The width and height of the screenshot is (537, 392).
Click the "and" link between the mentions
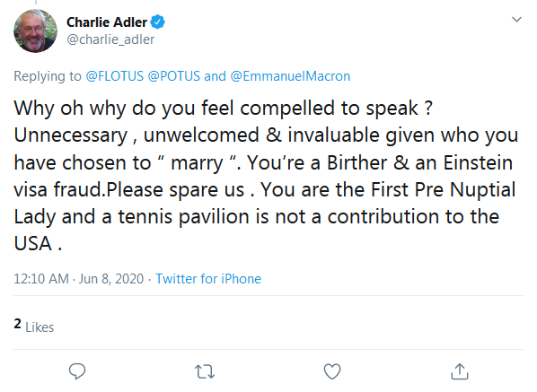tap(216, 76)
